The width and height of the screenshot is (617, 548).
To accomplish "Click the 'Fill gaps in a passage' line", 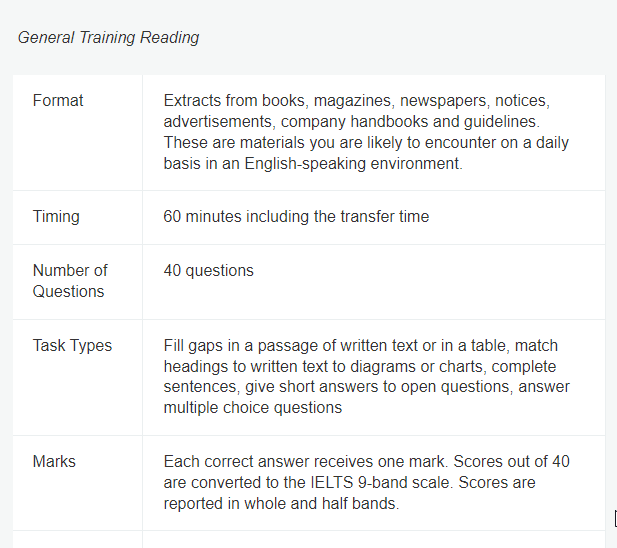I will (x=360, y=346).
